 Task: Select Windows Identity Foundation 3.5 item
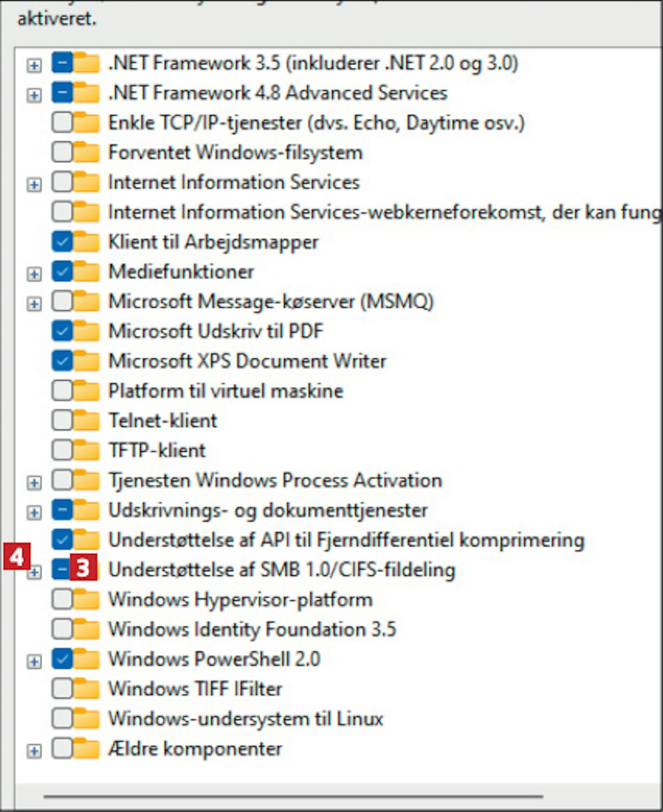[x=252, y=629]
